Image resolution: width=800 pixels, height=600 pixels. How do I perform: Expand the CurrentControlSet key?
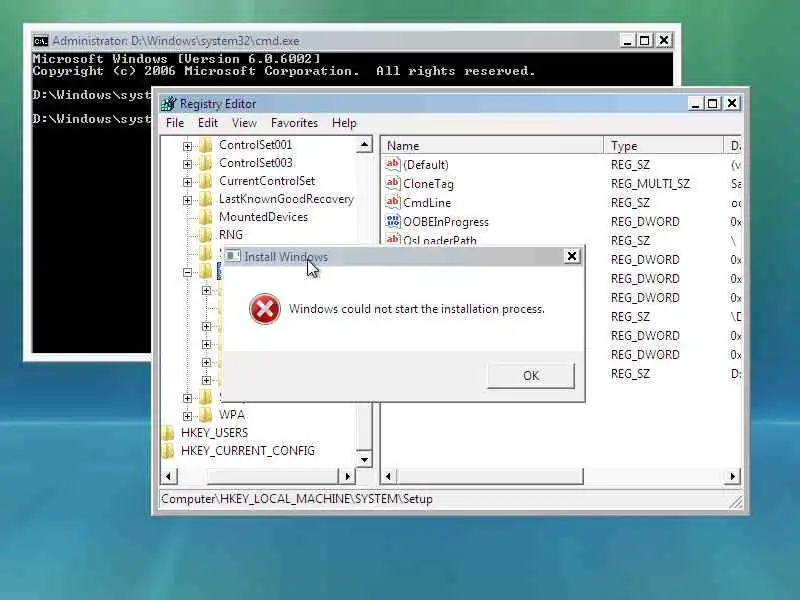(x=187, y=182)
